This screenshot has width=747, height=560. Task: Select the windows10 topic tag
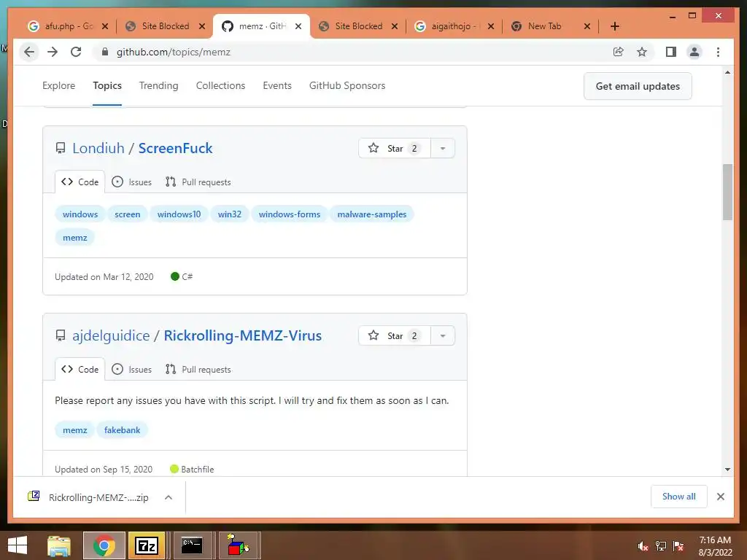tap(179, 214)
